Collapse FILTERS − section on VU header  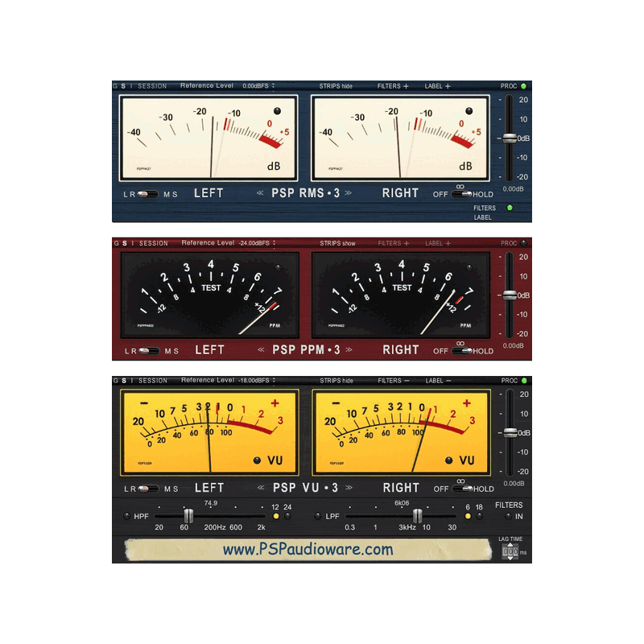click(394, 381)
